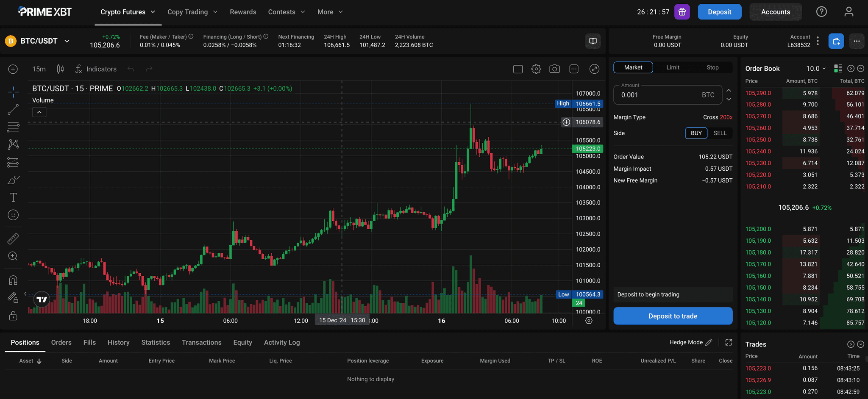The width and height of the screenshot is (868, 399).
Task: Click the Amount input field
Action: tap(659, 95)
